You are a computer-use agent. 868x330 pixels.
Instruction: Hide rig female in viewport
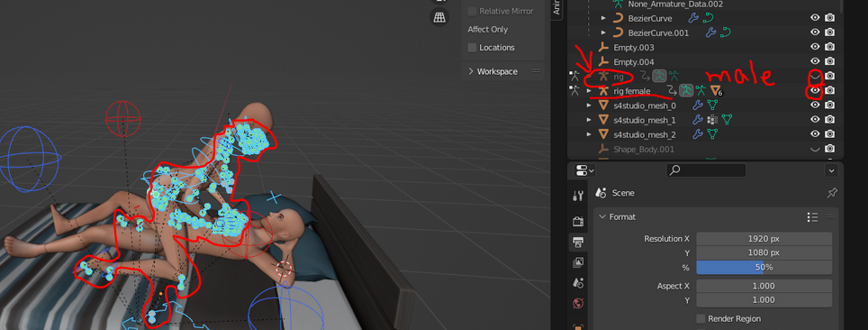pyautogui.click(x=815, y=90)
